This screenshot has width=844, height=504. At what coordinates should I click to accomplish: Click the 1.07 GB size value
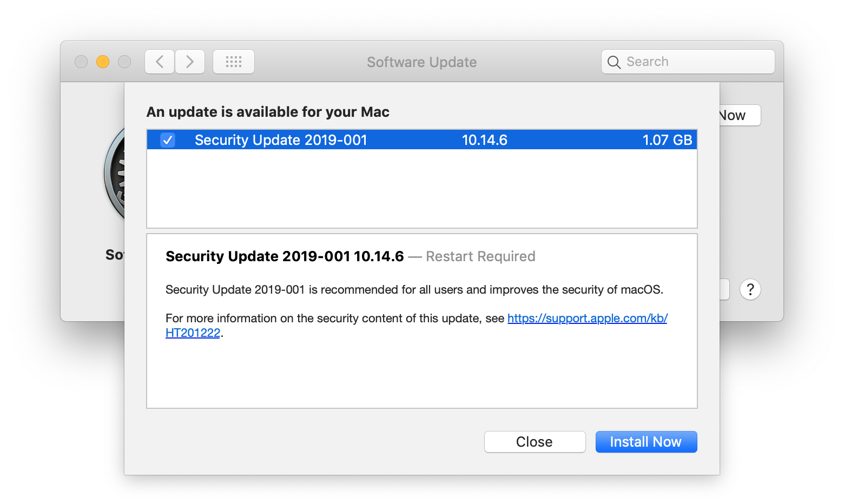(667, 140)
